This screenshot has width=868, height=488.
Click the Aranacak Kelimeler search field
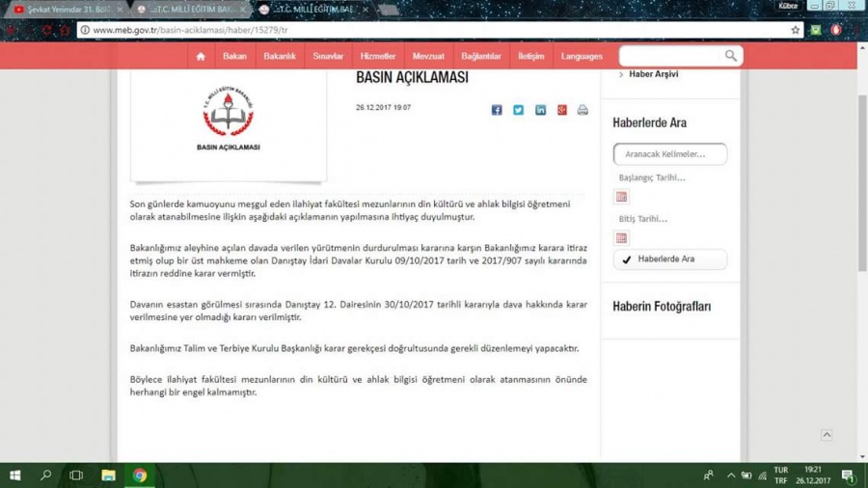[x=670, y=154]
